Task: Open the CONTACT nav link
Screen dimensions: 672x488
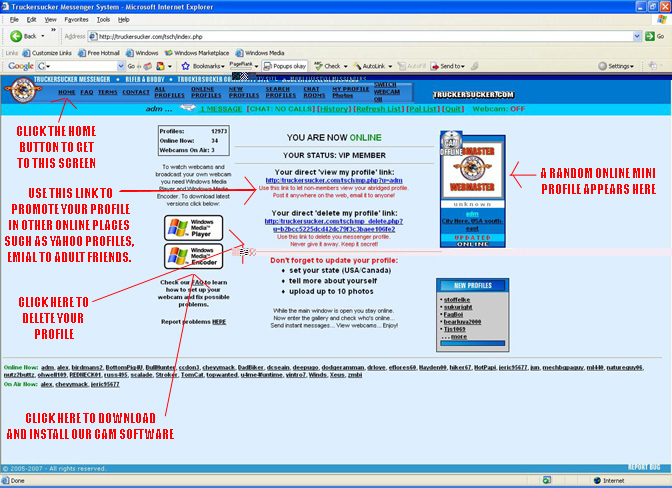Action: click(x=136, y=92)
